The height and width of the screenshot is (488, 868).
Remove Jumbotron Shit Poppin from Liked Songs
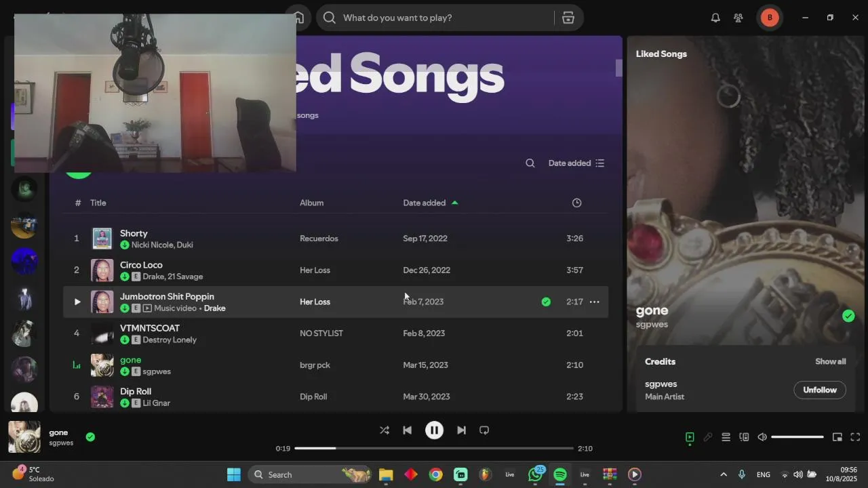pos(546,302)
